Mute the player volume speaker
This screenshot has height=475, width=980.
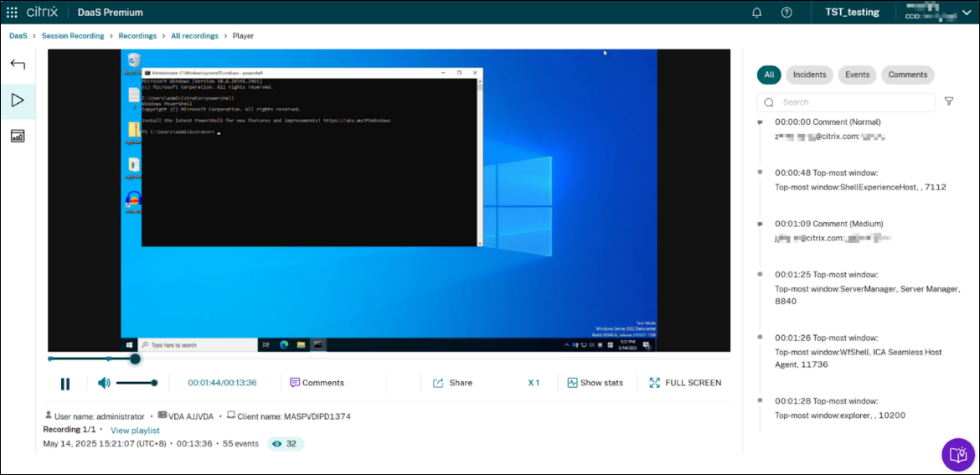(x=104, y=383)
